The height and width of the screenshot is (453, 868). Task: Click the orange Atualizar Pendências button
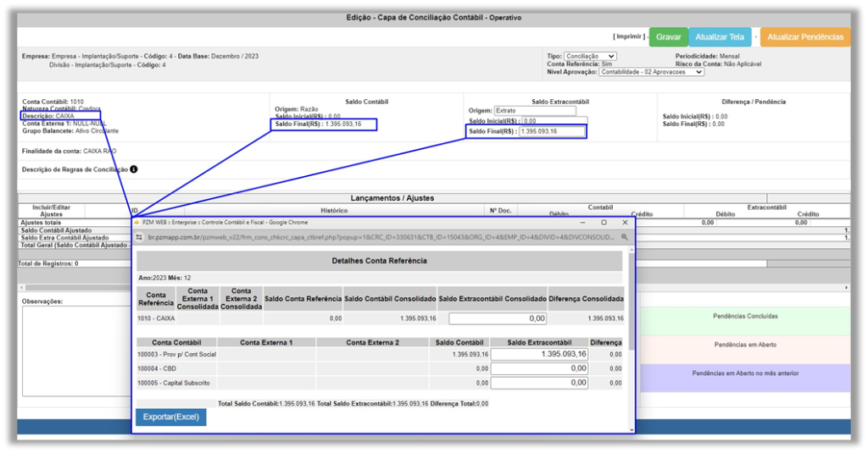coord(804,37)
